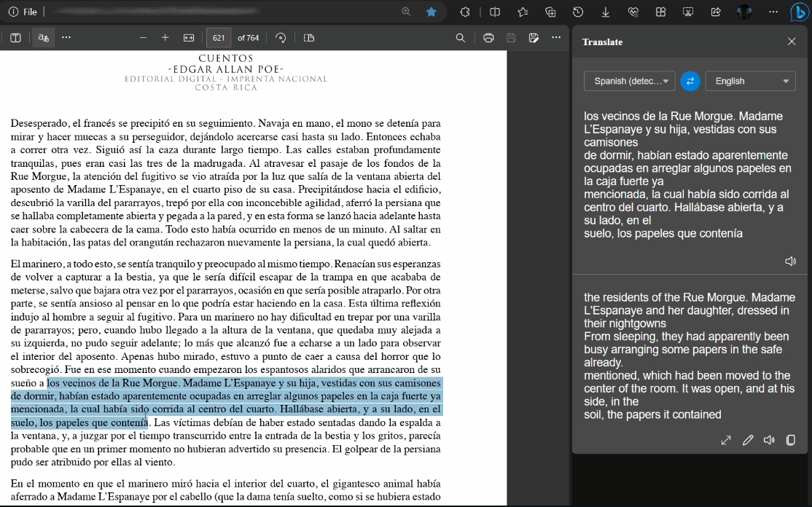Open browser Settings and more menu
This screenshot has width=812, height=507.
pos(773,12)
